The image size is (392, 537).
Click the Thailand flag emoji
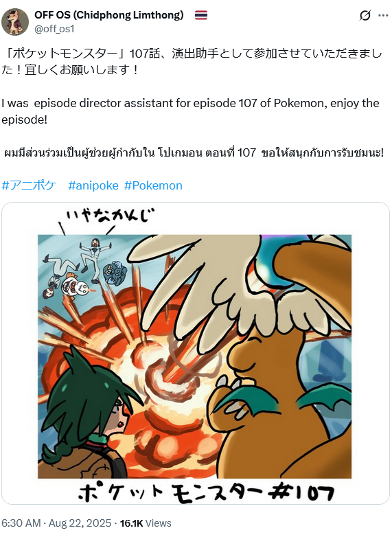pyautogui.click(x=201, y=15)
